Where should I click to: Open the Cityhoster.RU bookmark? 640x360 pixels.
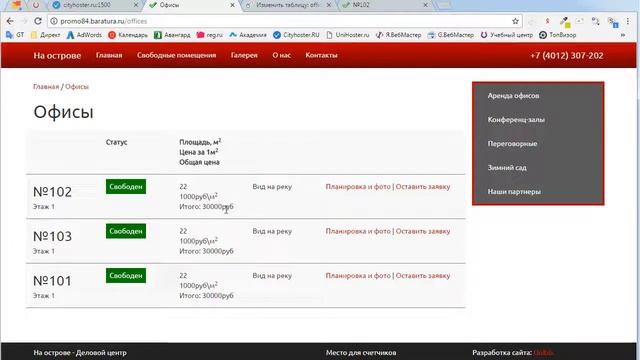pos(296,35)
